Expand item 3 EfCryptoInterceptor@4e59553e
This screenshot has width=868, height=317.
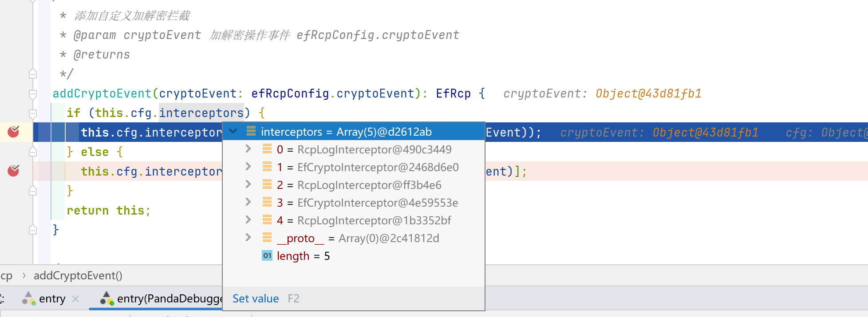pyautogui.click(x=249, y=202)
